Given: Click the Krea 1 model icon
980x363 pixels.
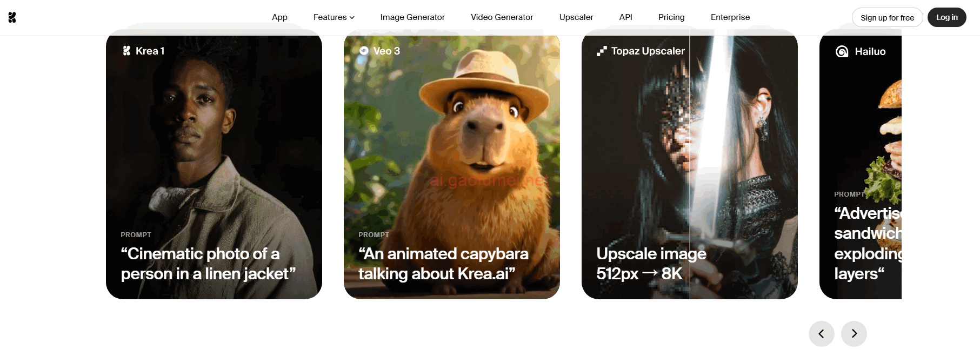Looking at the screenshot, I should 126,51.
